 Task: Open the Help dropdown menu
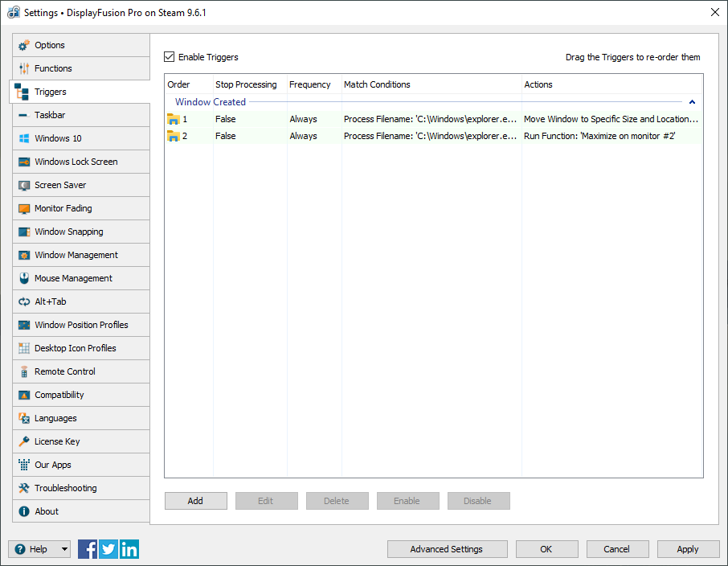39,549
